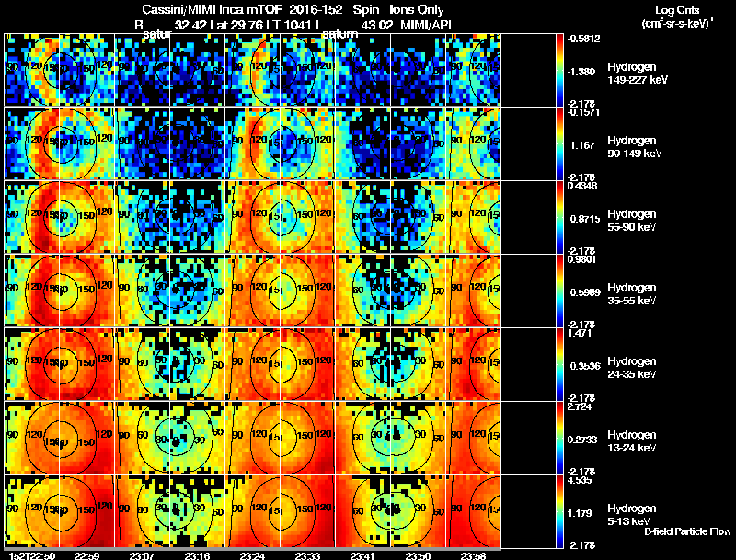The width and height of the screenshot is (736, 560).
Task: Click the color bar for 35-55 keV row
Action: click(x=559, y=291)
